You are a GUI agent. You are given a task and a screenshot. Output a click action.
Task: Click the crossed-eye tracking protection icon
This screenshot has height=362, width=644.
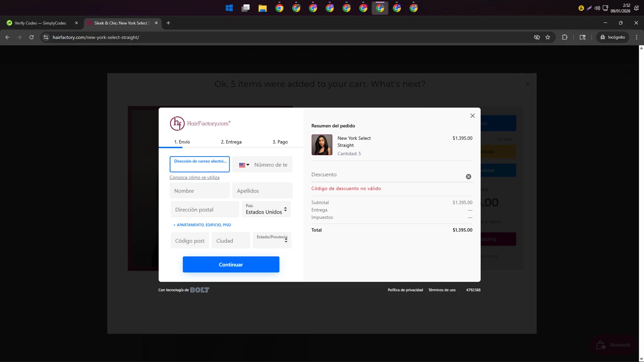(537, 37)
